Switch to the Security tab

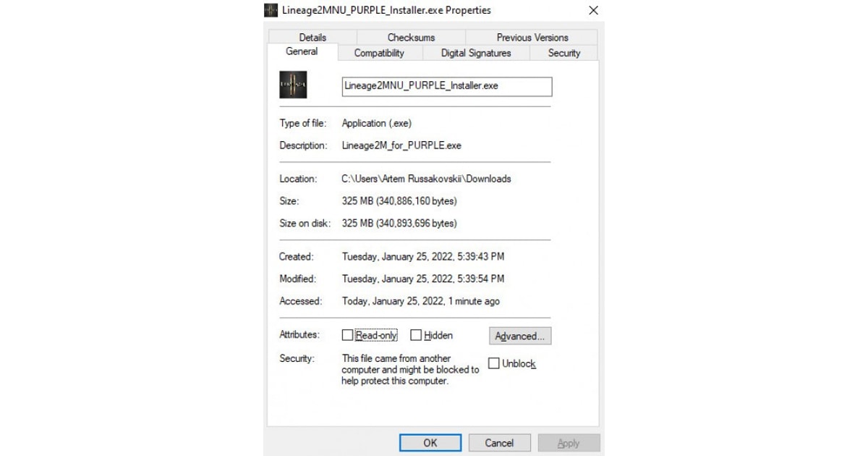[563, 53]
